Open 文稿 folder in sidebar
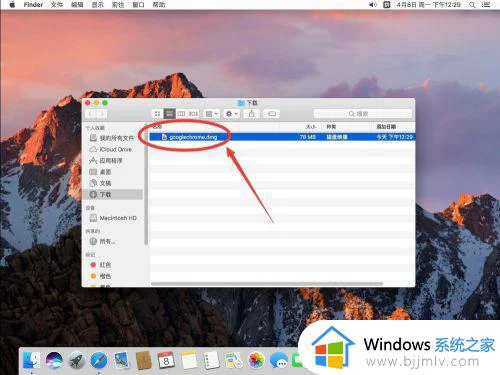This screenshot has width=500, height=375. click(x=112, y=183)
